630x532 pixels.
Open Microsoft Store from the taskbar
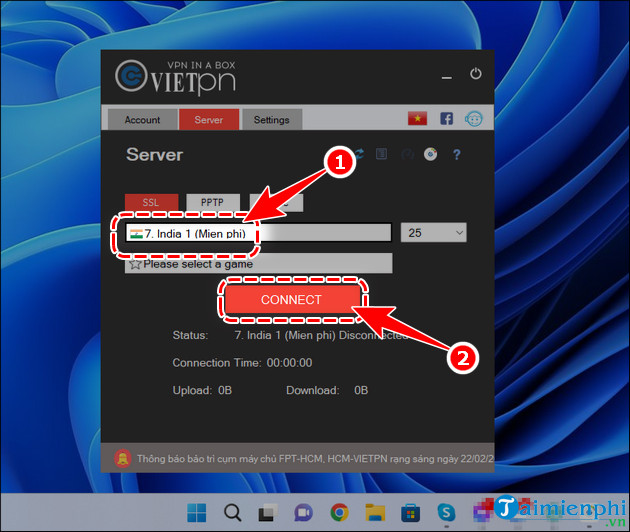point(411,513)
